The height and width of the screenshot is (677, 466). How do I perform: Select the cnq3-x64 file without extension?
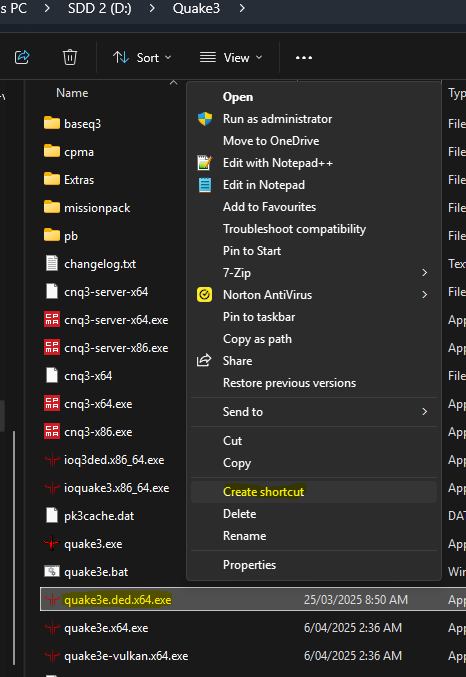(x=88, y=376)
